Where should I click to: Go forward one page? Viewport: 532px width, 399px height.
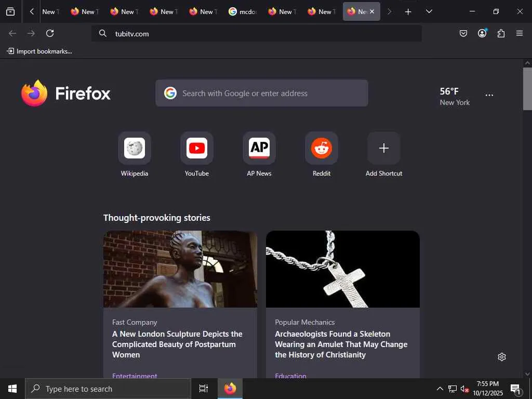pos(31,33)
